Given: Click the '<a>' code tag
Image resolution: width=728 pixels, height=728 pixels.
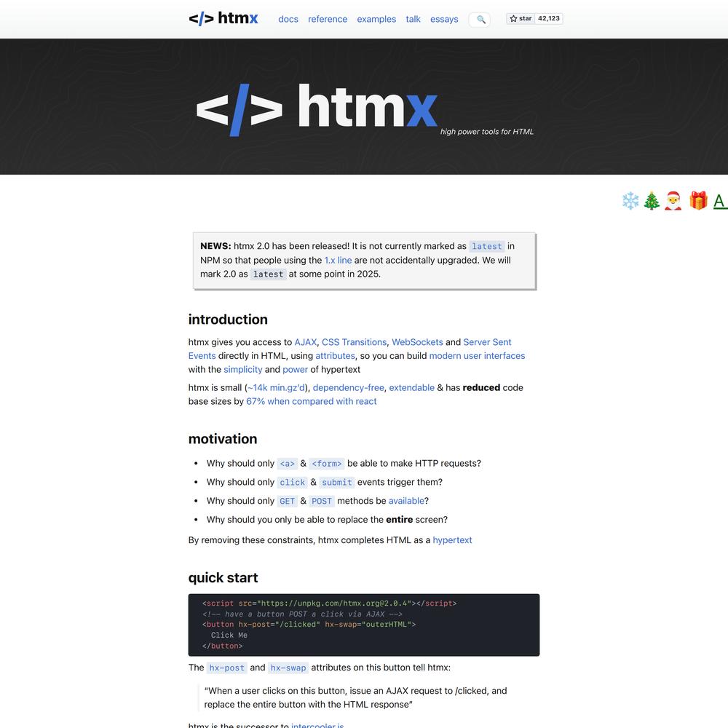Looking at the screenshot, I should (x=287, y=464).
